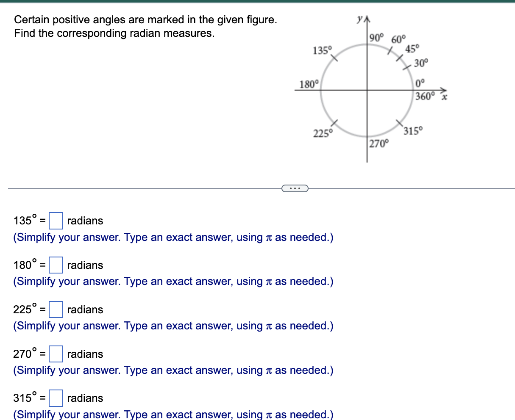
Task: Click the y-axis arrow in the figure
Action: click(367, 19)
